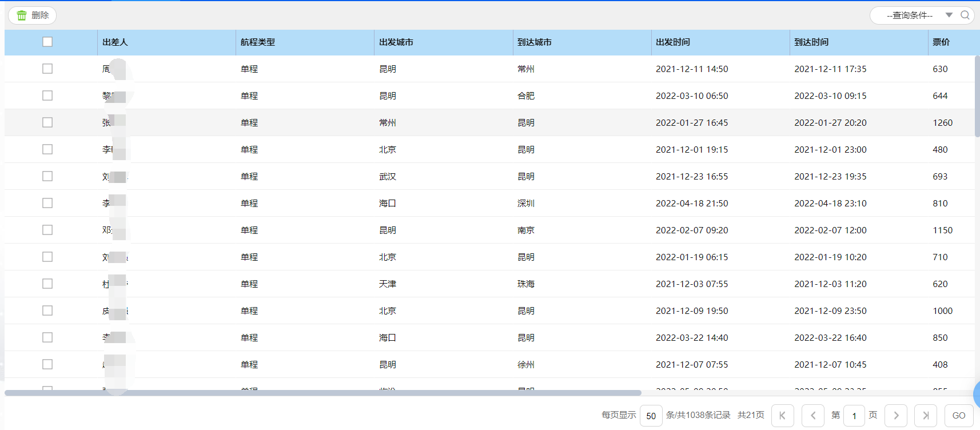
Task: Go to the previous page
Action: [x=812, y=416]
